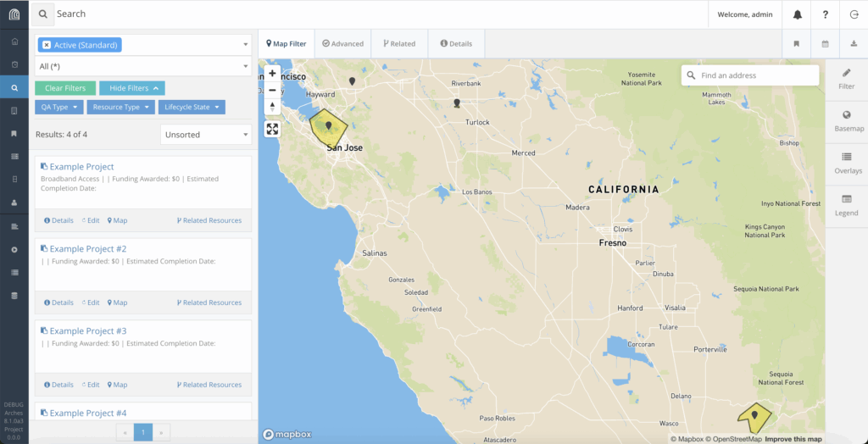
Task: Open Example Project #2 link
Action: (87, 249)
